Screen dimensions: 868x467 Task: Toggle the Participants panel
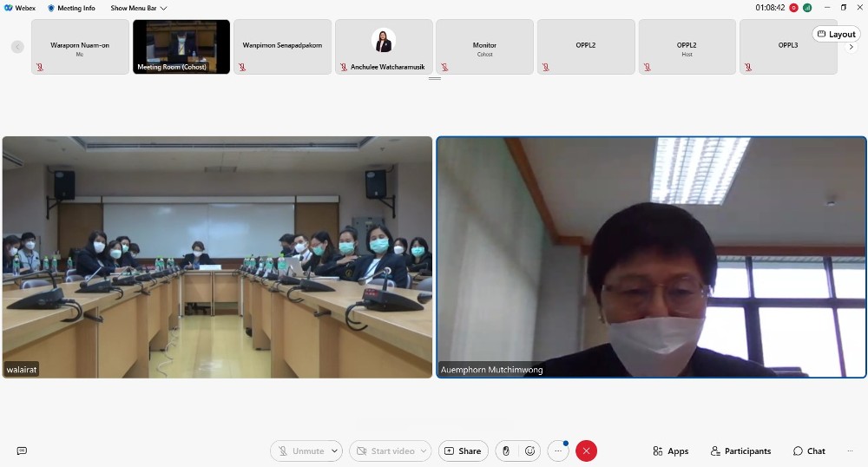(740, 451)
